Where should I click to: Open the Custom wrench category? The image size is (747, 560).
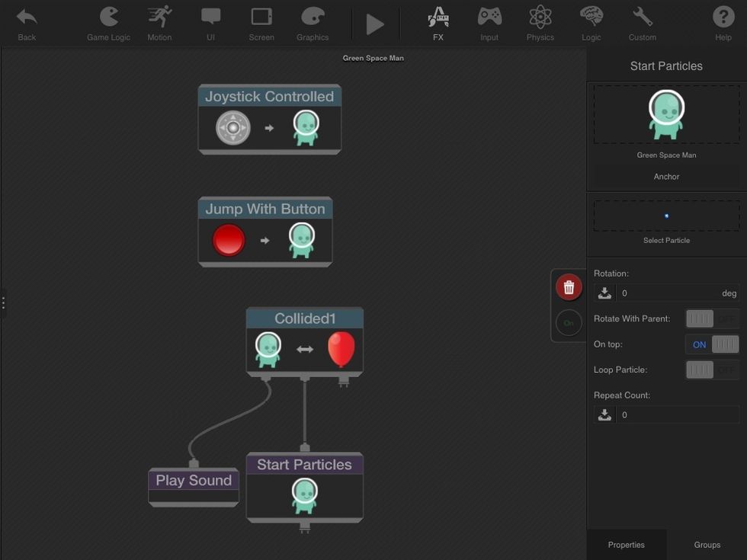[642, 23]
